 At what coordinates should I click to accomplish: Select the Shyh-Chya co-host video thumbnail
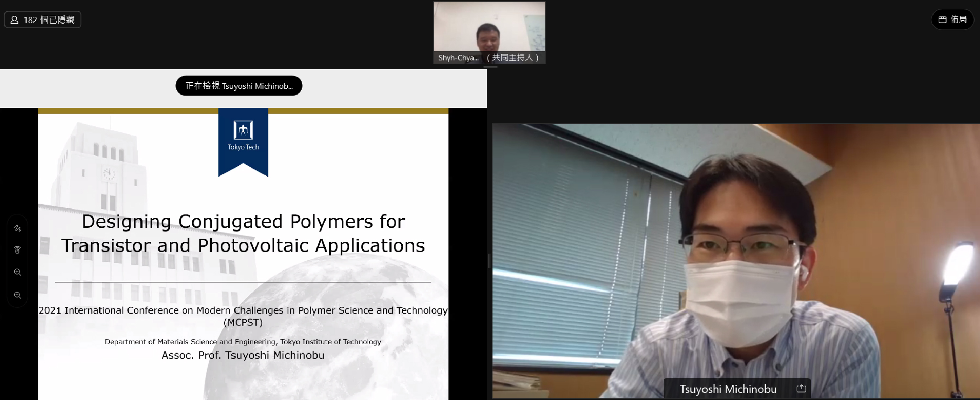point(489,32)
